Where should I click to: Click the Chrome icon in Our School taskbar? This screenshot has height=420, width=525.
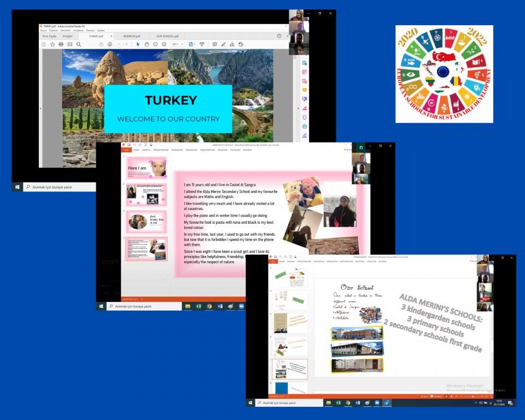[x=348, y=403]
